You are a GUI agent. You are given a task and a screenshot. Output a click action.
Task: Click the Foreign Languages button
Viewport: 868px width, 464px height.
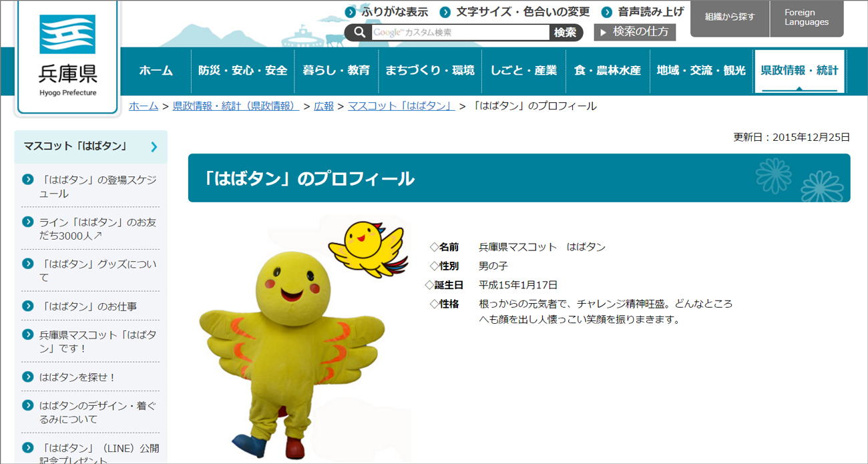coord(807,18)
